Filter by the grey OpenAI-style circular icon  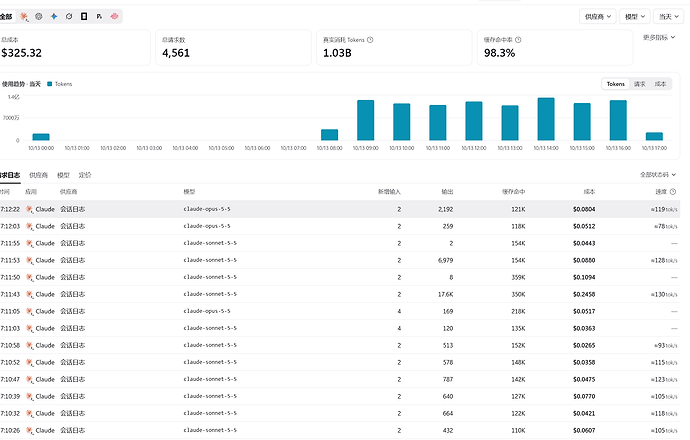[x=39, y=16]
